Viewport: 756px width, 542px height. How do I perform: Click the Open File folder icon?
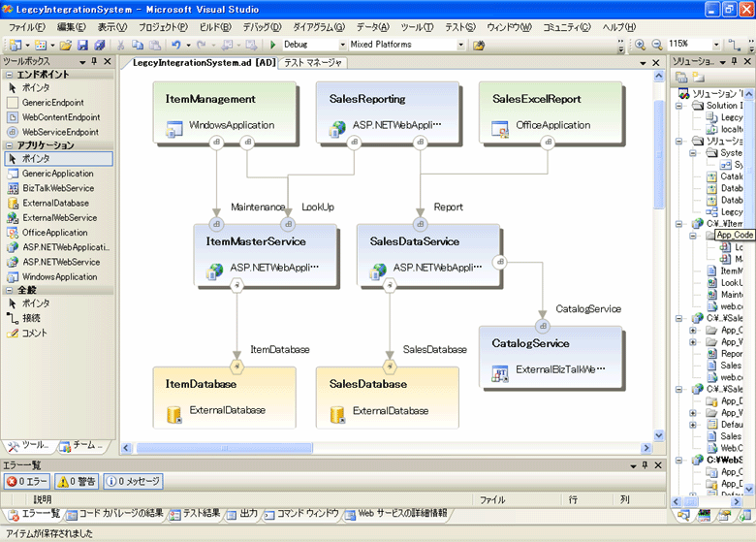(x=66, y=45)
